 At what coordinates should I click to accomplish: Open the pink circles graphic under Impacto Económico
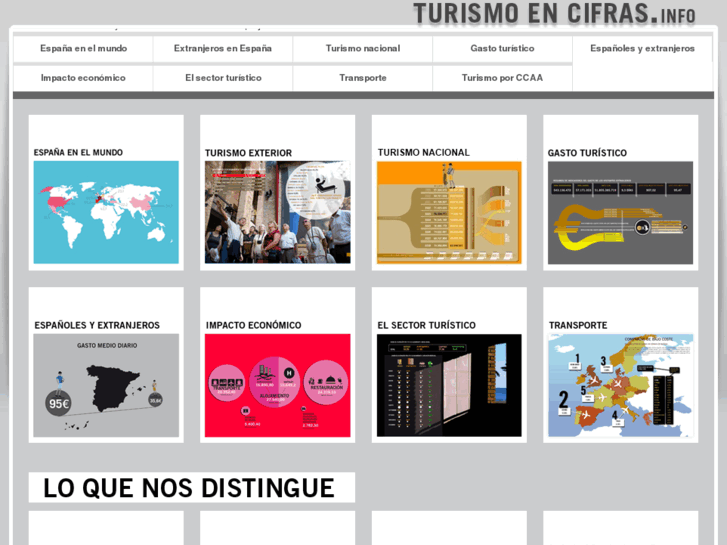[278, 385]
